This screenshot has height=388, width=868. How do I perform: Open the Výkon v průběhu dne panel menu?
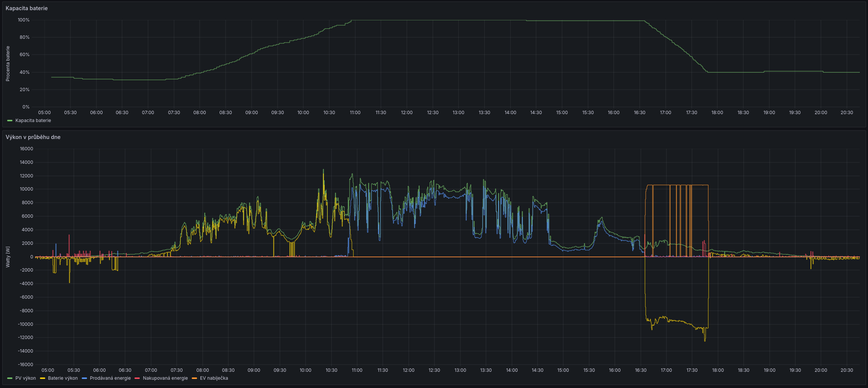coord(33,137)
